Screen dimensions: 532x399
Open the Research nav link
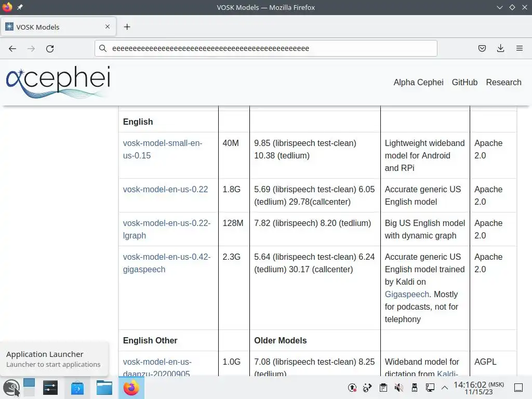(503, 82)
